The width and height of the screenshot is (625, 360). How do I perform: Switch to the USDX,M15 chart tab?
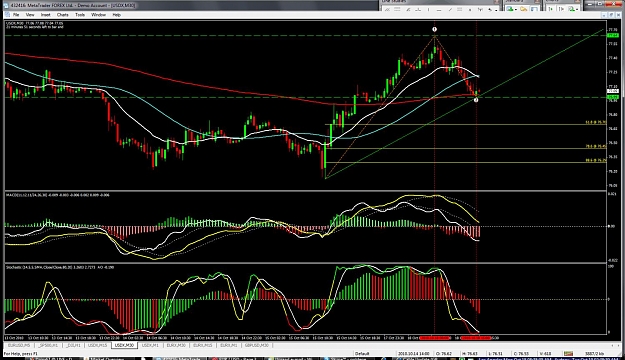click(x=98, y=345)
